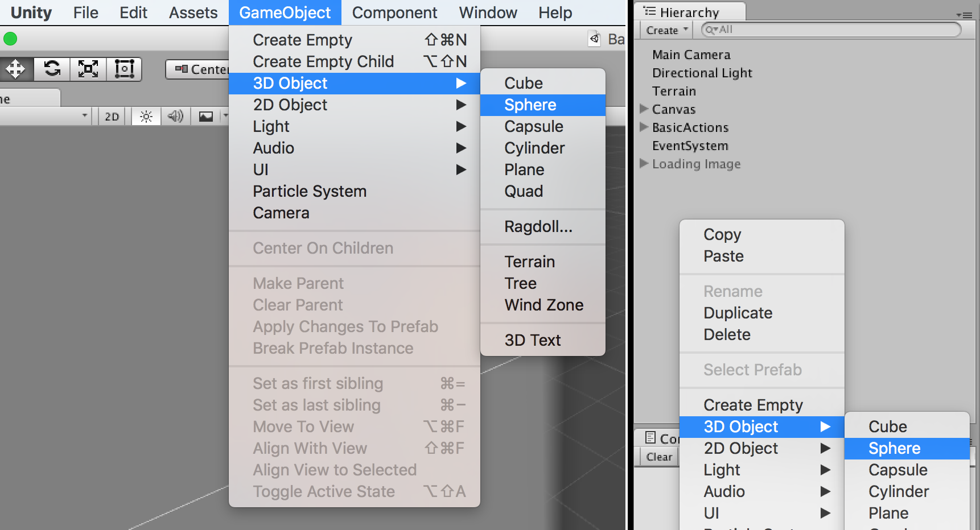The height and width of the screenshot is (530, 980).
Task: Expand BasicActions in the Hierarchy
Action: pos(644,127)
